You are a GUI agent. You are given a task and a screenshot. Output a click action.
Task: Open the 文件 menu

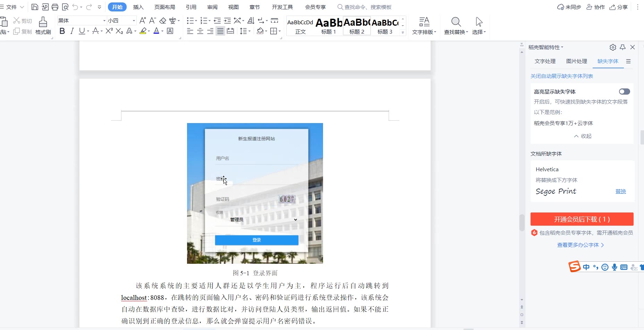pyautogui.click(x=12, y=7)
